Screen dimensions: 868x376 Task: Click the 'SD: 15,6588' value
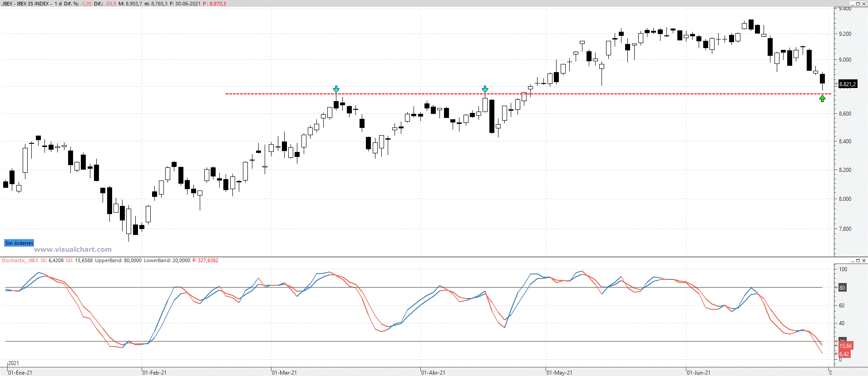pos(79,260)
